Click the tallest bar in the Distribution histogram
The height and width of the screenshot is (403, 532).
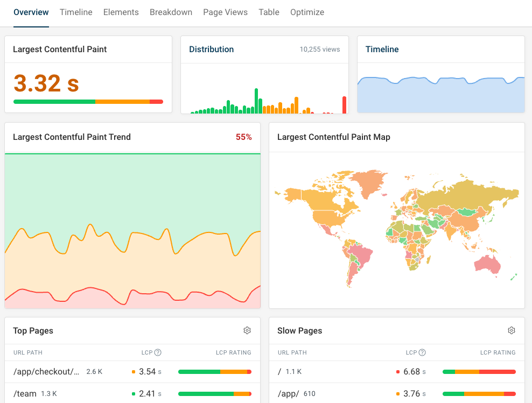click(257, 100)
